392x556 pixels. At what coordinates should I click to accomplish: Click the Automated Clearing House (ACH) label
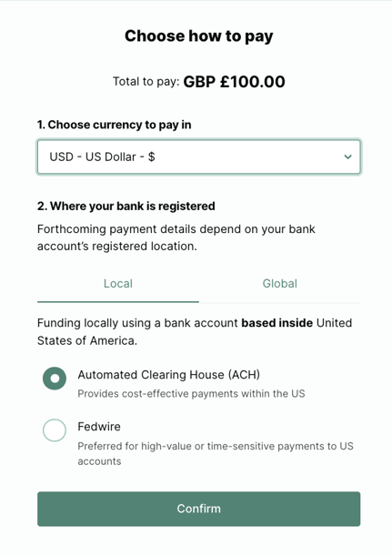[168, 375]
